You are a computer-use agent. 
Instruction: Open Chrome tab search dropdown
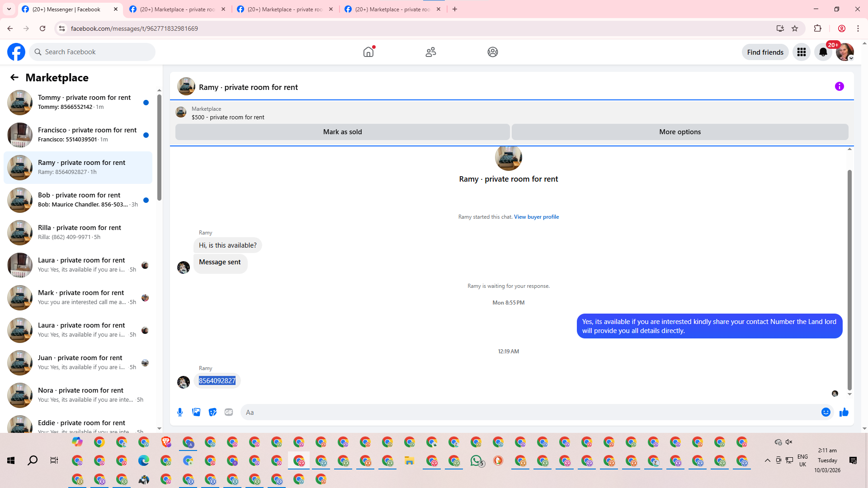point(9,9)
